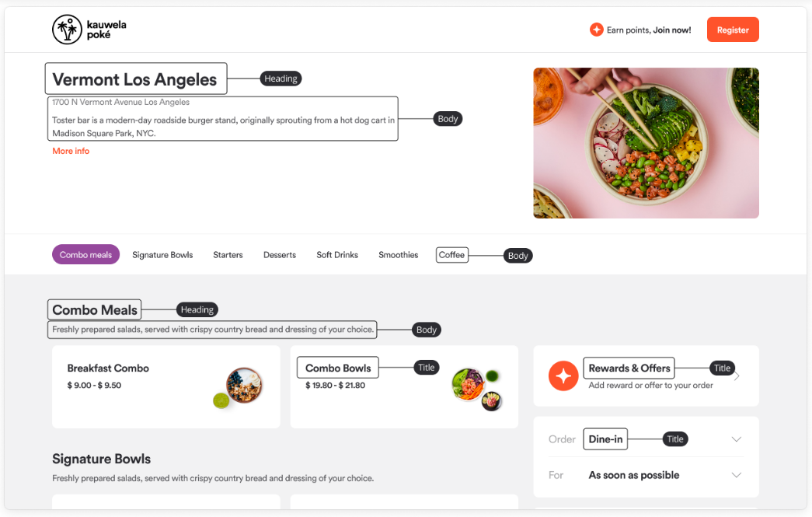
Task: Click the orange star earn points icon
Action: tap(596, 30)
